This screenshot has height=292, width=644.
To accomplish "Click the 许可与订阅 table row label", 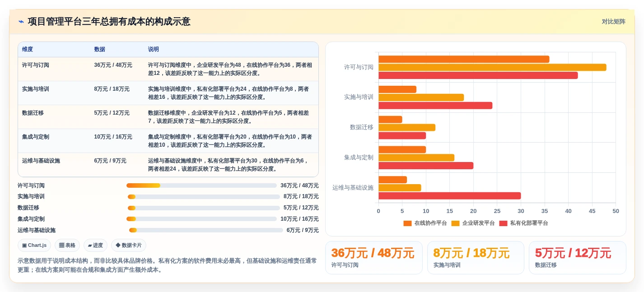I will pos(36,65).
